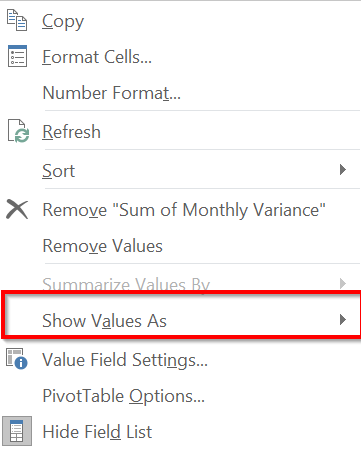Choose Remove Values entry
Viewport: 361px width, 450px height.
103,246
